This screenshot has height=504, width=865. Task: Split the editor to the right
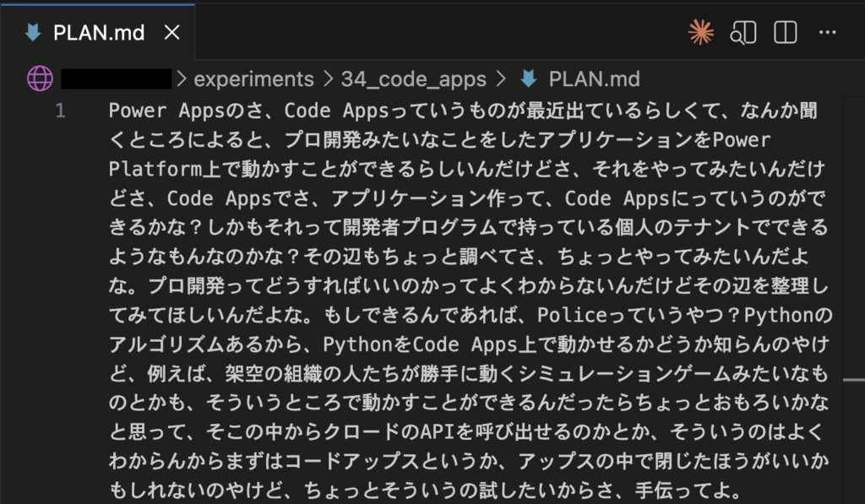(x=786, y=33)
